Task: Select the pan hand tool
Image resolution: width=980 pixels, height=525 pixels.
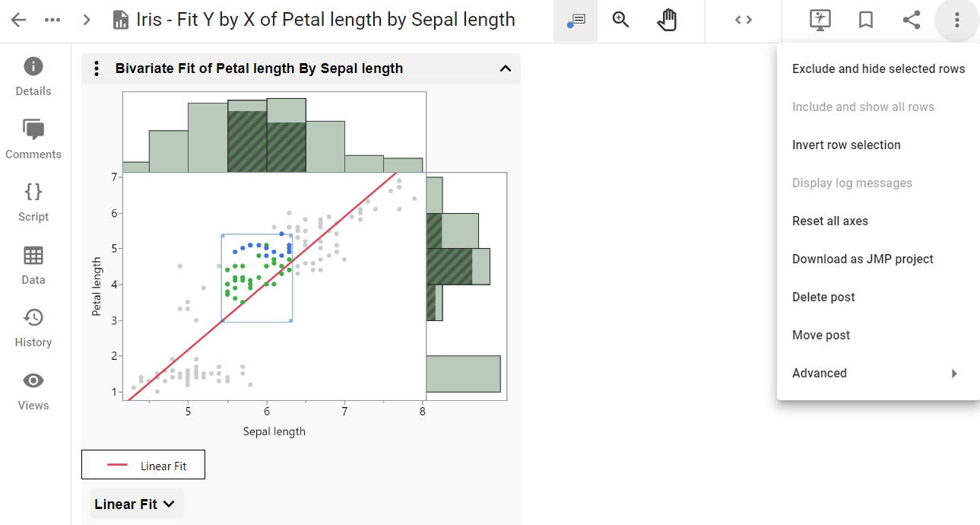Action: coord(667,21)
